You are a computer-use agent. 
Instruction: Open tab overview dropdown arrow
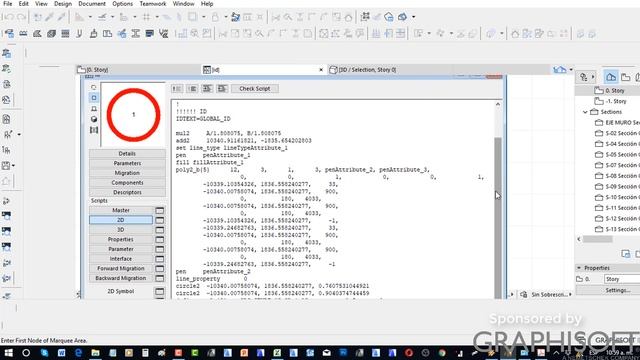571,70
